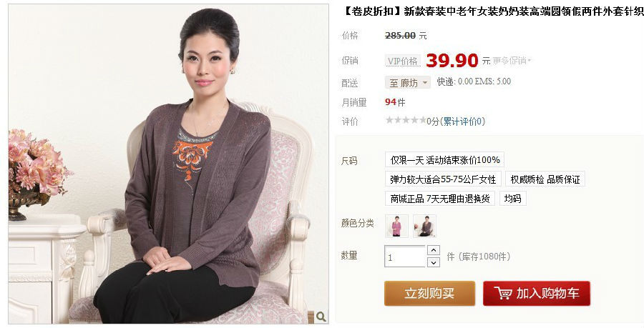
Task: Click the star rating icons
Action: click(x=406, y=120)
